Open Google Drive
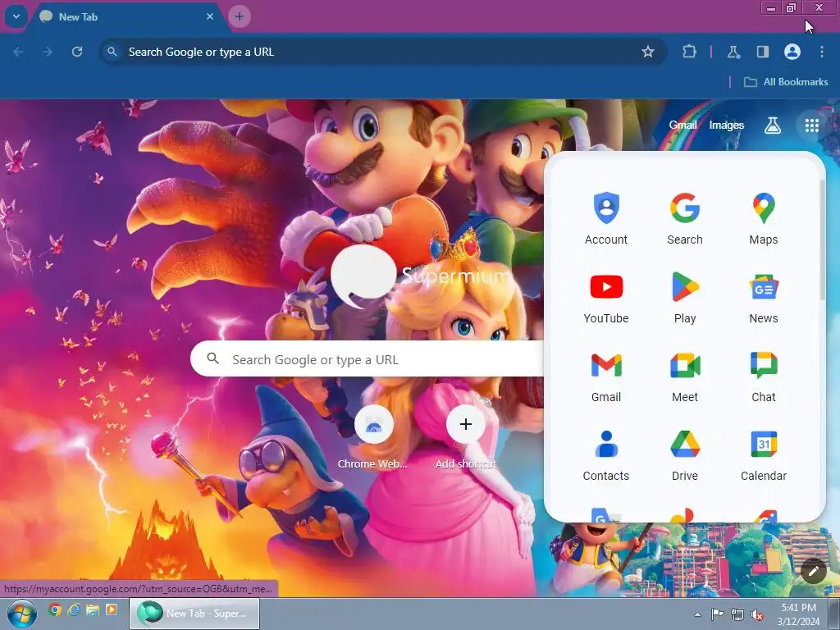Screen dimensions: 840x630 coord(685,454)
